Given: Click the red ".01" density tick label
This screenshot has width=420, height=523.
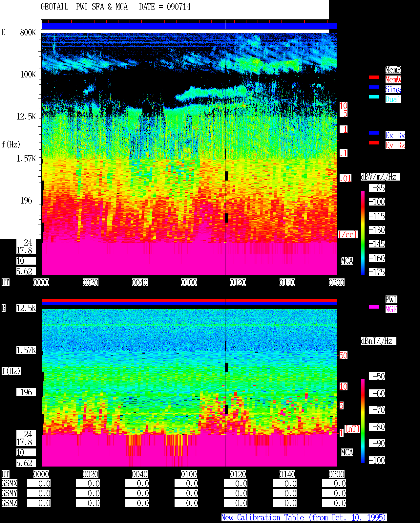Looking at the screenshot, I should tap(345, 179).
